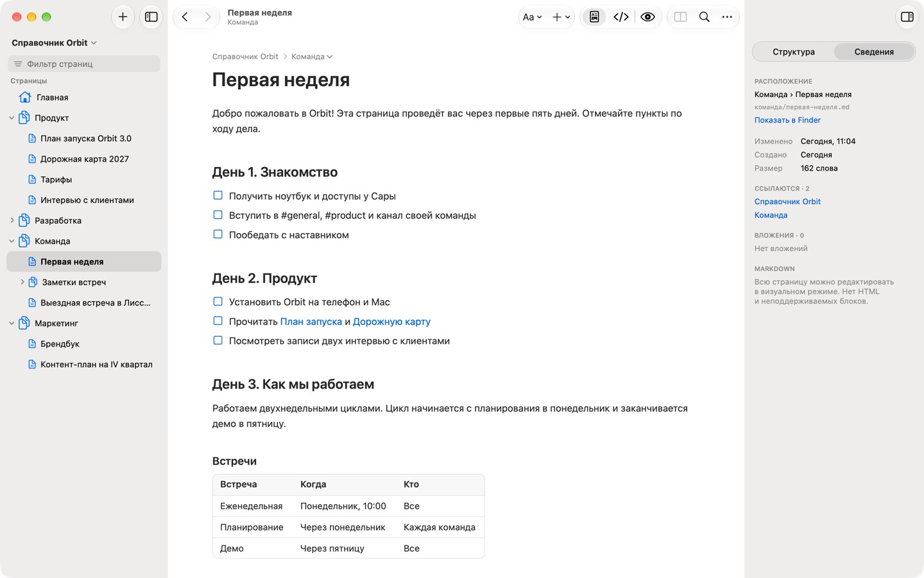
Task: Check "Посмотреть записи двух интервью" box
Action: pyautogui.click(x=218, y=340)
